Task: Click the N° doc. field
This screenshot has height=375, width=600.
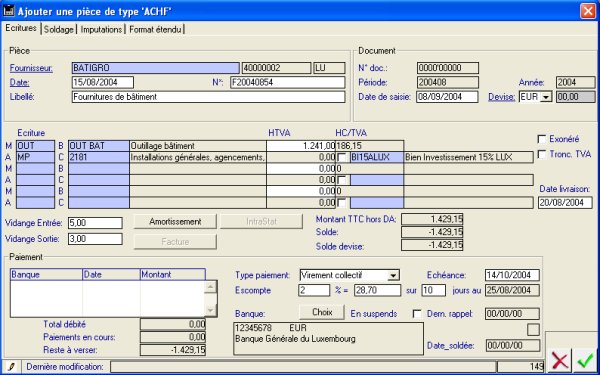Action: (448, 68)
